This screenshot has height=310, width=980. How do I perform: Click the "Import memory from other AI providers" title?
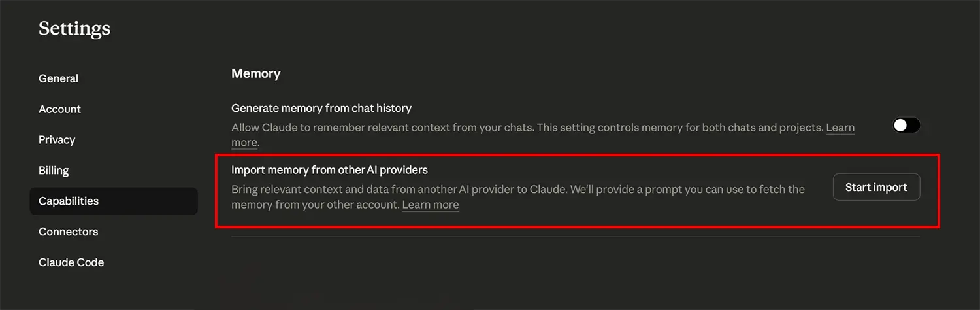point(329,170)
